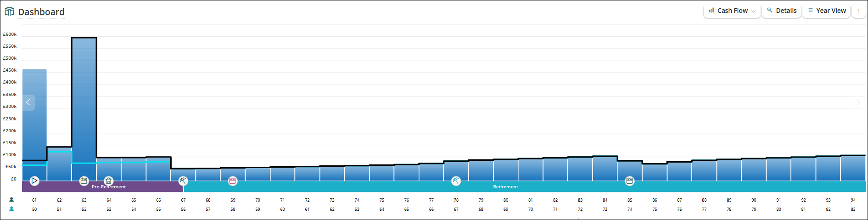
Task: Open the Details view
Action: [782, 11]
